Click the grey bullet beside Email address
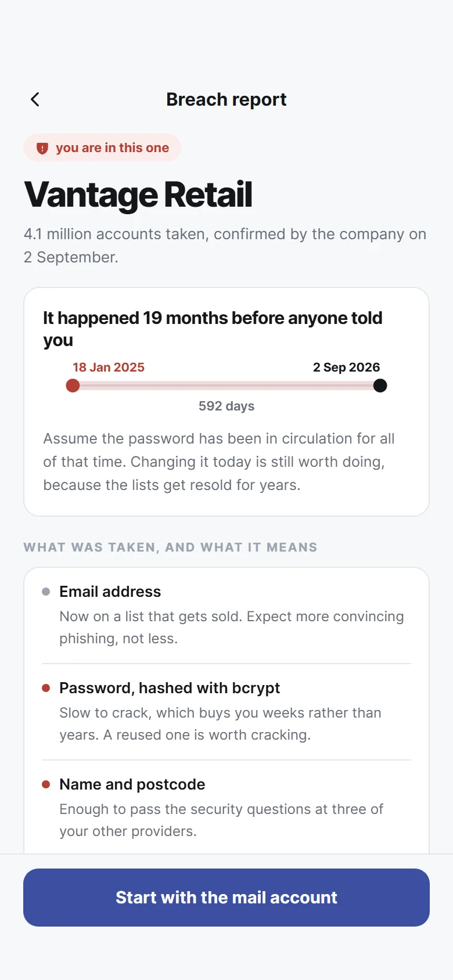453x980 pixels. [x=46, y=592]
